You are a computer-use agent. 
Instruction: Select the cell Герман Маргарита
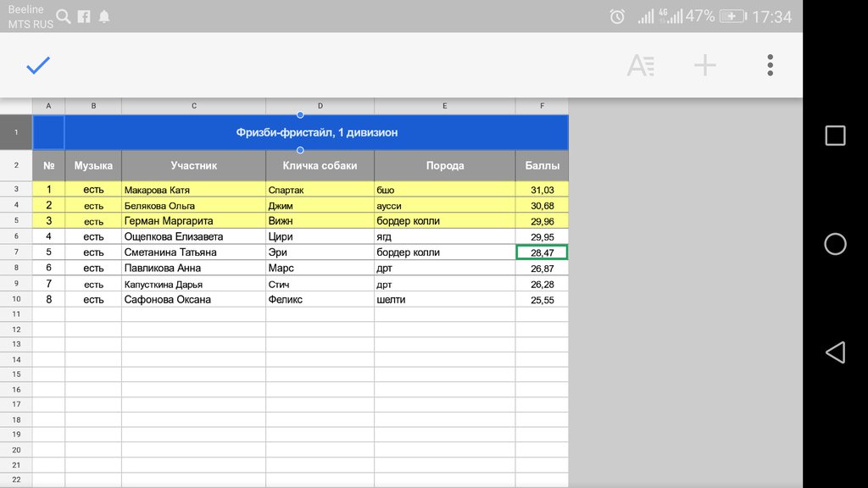point(194,221)
